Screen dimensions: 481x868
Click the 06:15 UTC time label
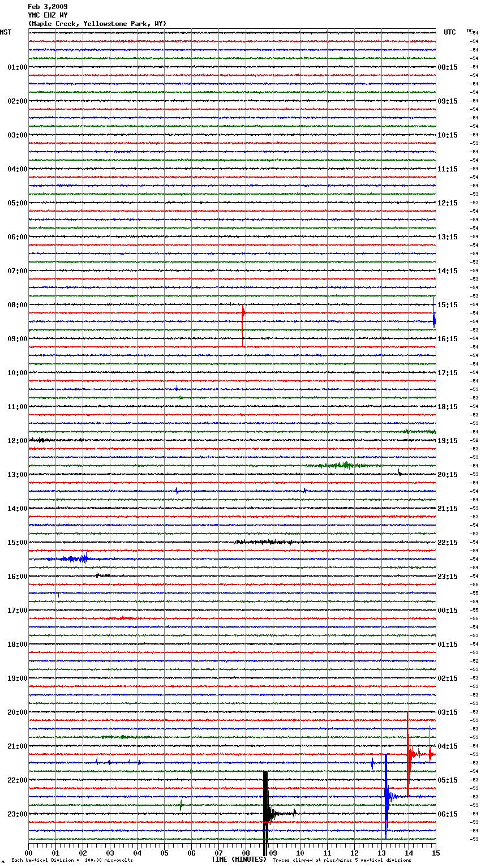pos(448,814)
